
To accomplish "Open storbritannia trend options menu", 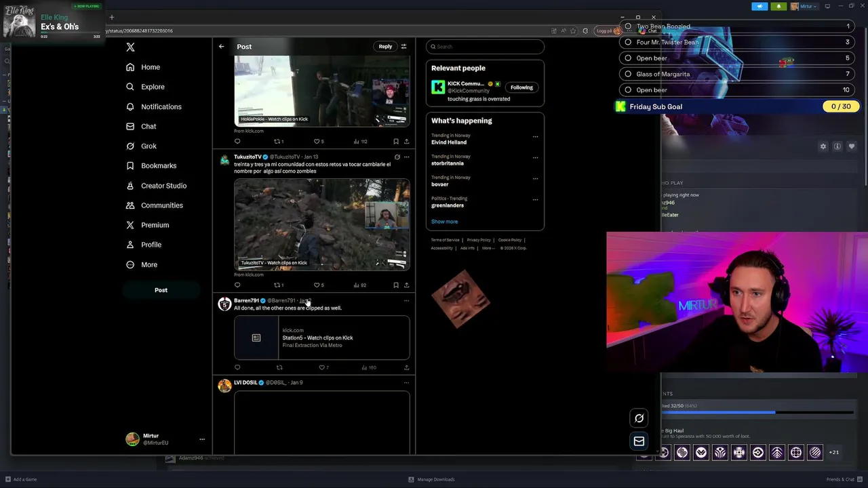I will coord(535,158).
